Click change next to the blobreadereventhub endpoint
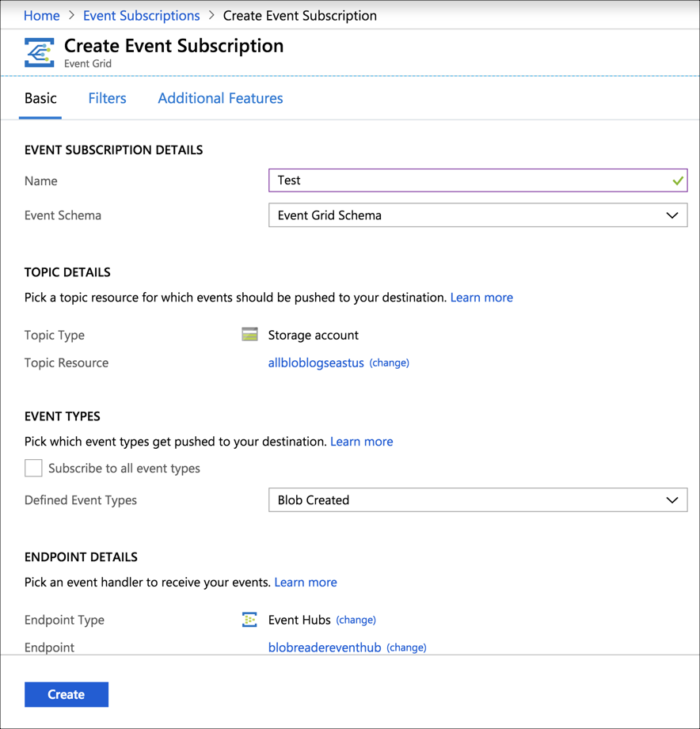The width and height of the screenshot is (700, 729). click(x=406, y=647)
